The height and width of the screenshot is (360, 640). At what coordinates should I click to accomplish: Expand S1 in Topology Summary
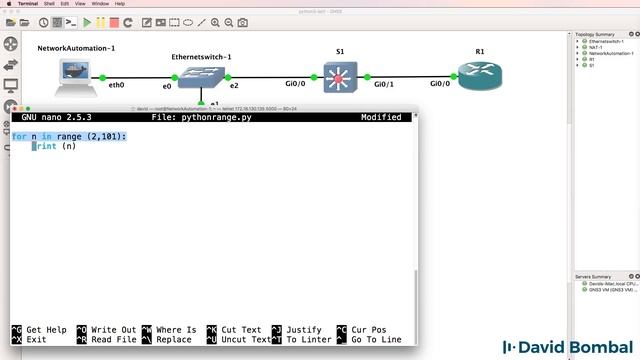tap(578, 65)
